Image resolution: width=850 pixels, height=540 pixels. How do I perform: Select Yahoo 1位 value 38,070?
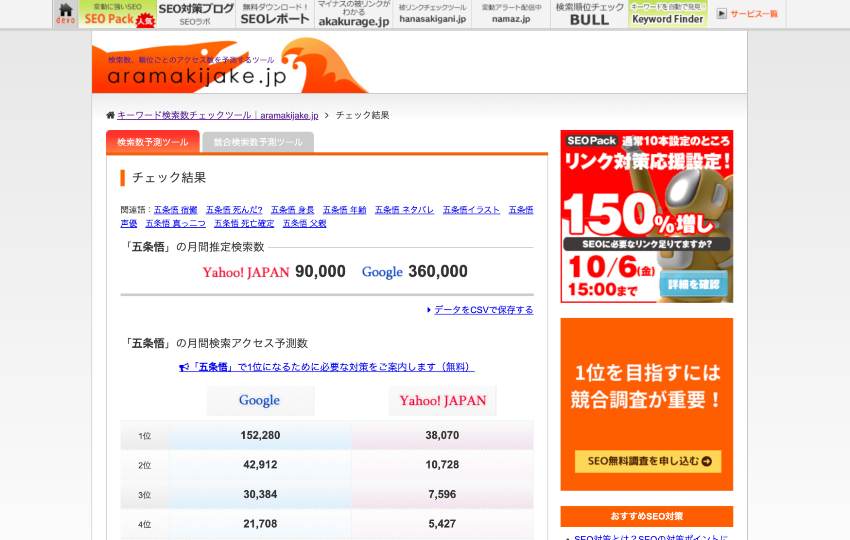pos(442,435)
